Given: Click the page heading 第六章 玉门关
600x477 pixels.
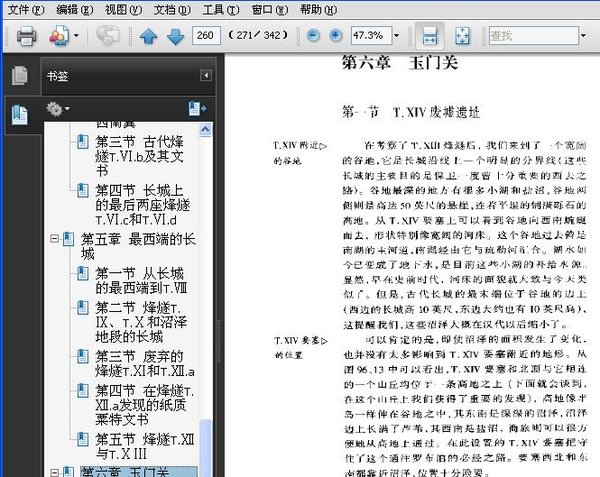Looking at the screenshot, I should pos(399,62).
